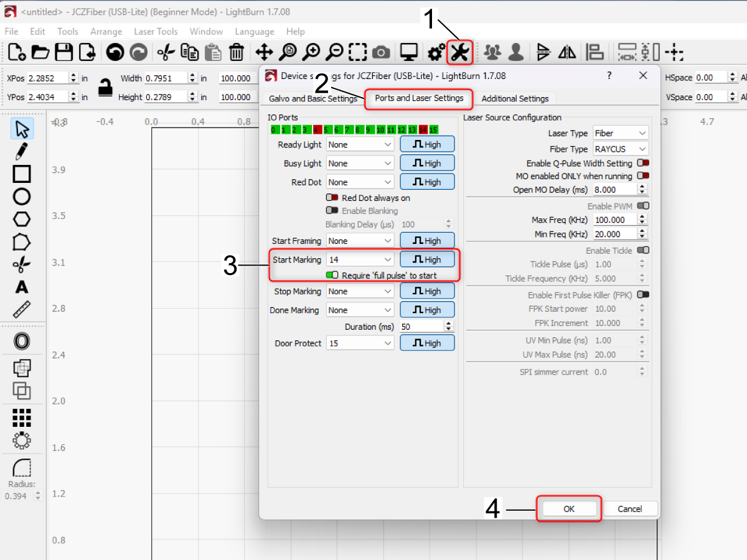Redo using the toolbar arrow icon
This screenshot has width=747, height=560.
pos(138,52)
